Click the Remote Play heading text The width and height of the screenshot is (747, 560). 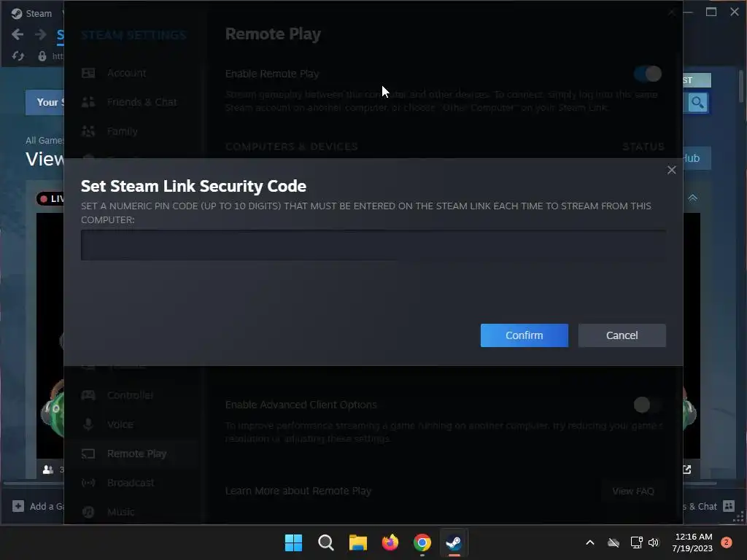273,34
